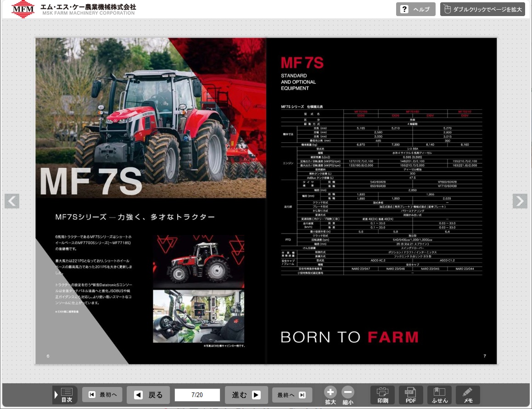Add a bookmark with ふせん icon
Screen dimensions: 532x409
(x=439, y=395)
